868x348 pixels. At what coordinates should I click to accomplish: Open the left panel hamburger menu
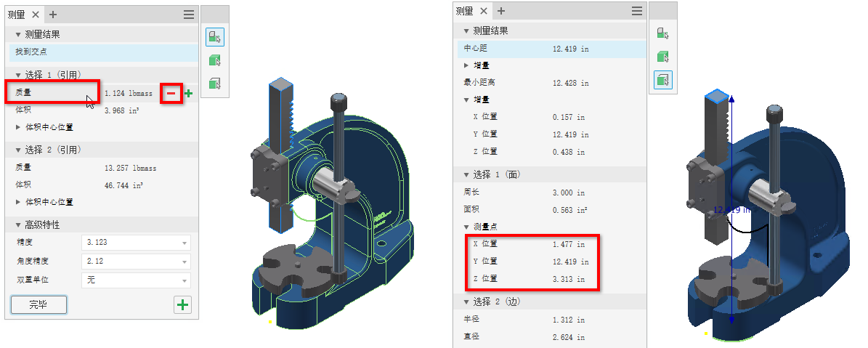[189, 15]
